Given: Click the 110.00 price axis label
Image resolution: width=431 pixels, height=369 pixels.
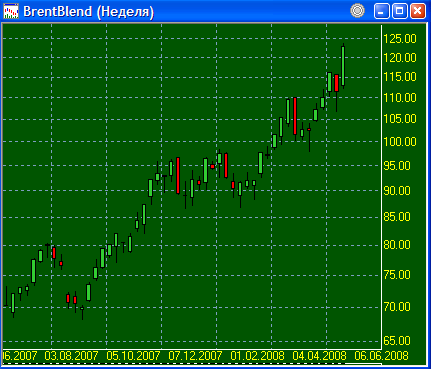Looking at the screenshot, I should click(400, 98).
